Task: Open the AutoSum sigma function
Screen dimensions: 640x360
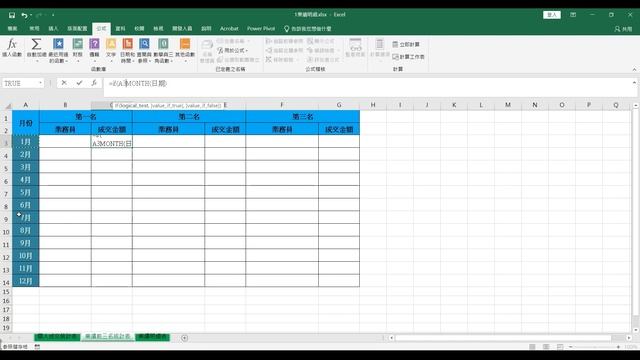Action: (36, 50)
